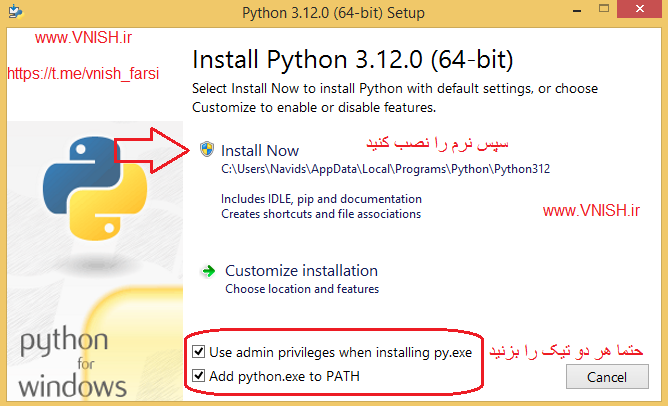Click the "Python 3.12.0 (64-bit) Setup" title bar
668x406 pixels.
point(334,13)
